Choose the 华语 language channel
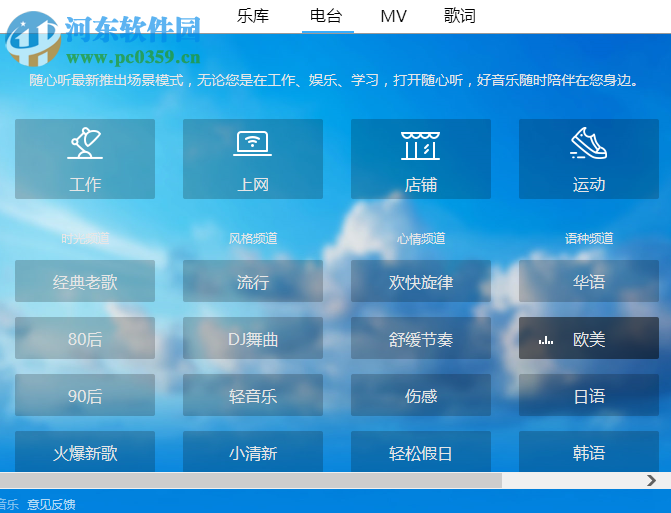The width and height of the screenshot is (671, 513). 589,281
